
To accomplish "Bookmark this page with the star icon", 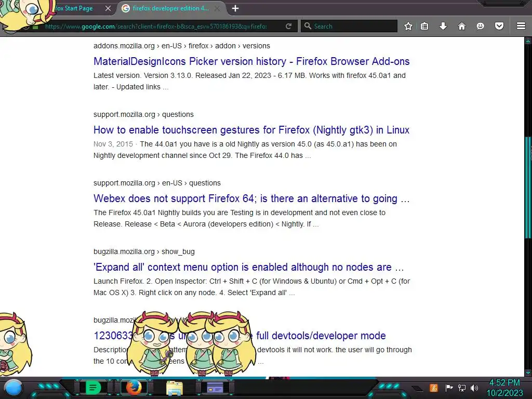I will pyautogui.click(x=408, y=26).
